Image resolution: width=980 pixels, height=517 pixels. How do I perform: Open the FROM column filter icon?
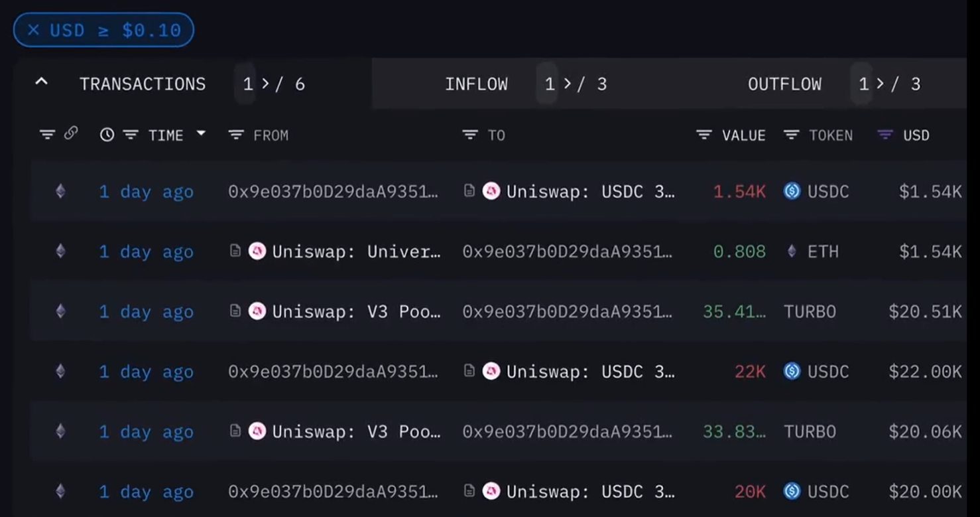pos(235,135)
